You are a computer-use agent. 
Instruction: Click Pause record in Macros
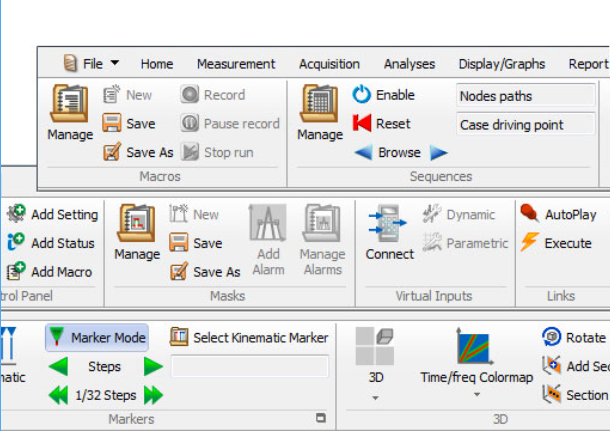pos(230,124)
